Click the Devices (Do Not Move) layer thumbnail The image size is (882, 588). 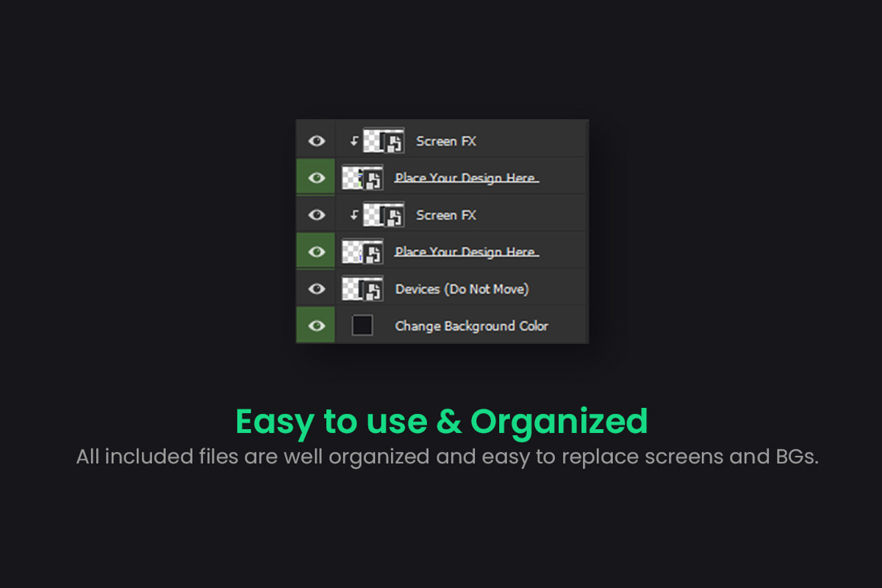point(362,289)
